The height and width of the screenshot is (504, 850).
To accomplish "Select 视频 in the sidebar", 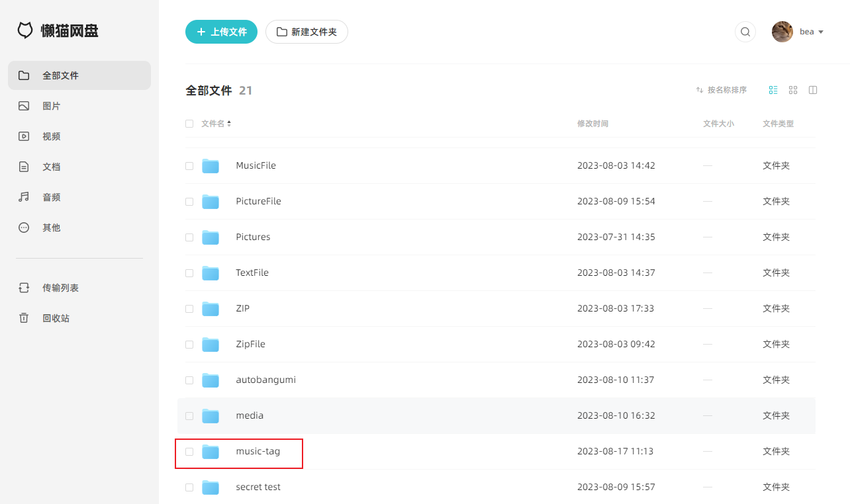I will point(79,136).
